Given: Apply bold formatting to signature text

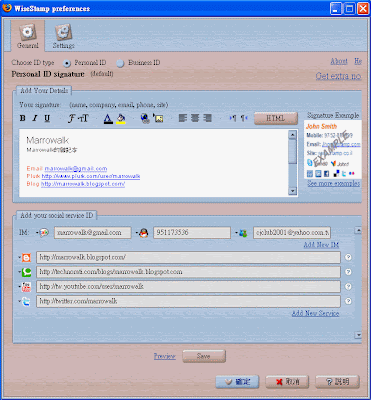Looking at the screenshot, I should tap(23, 118).
